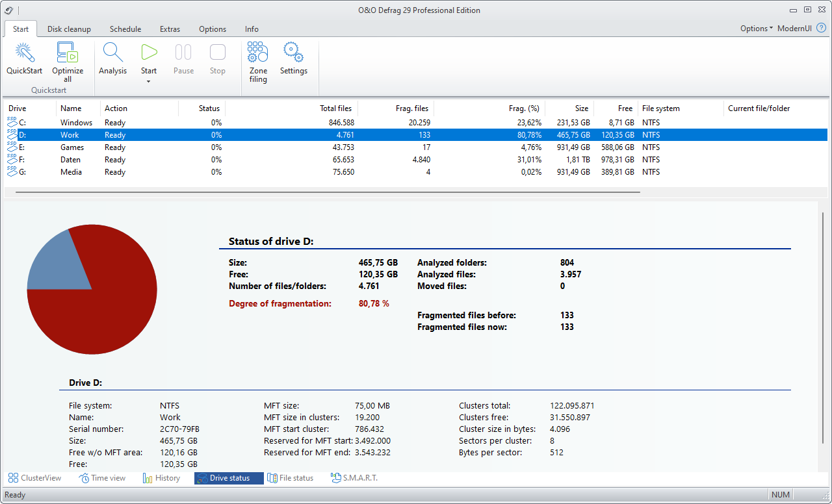Open the Options ribbon tab
832x504 pixels.
[213, 29]
